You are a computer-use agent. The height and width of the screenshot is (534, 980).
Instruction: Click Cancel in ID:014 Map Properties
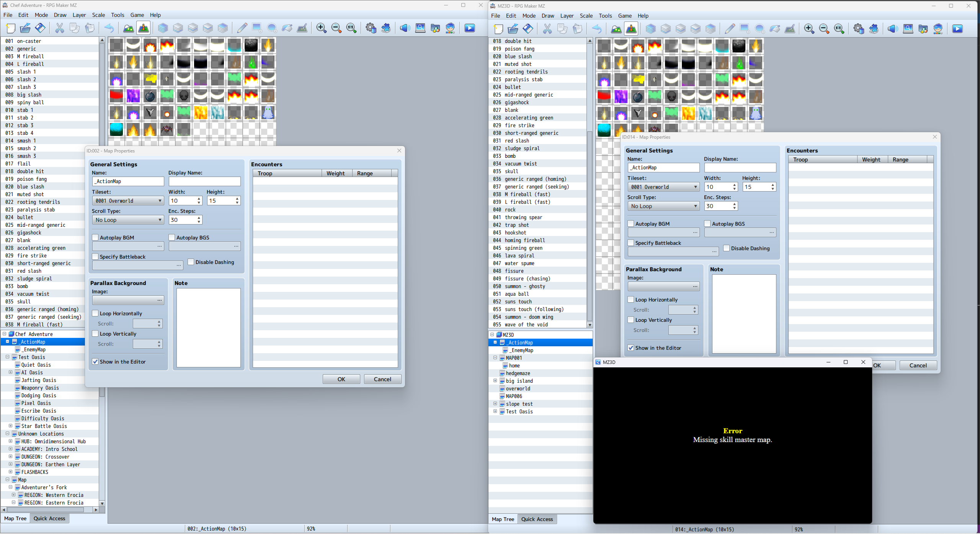918,365
